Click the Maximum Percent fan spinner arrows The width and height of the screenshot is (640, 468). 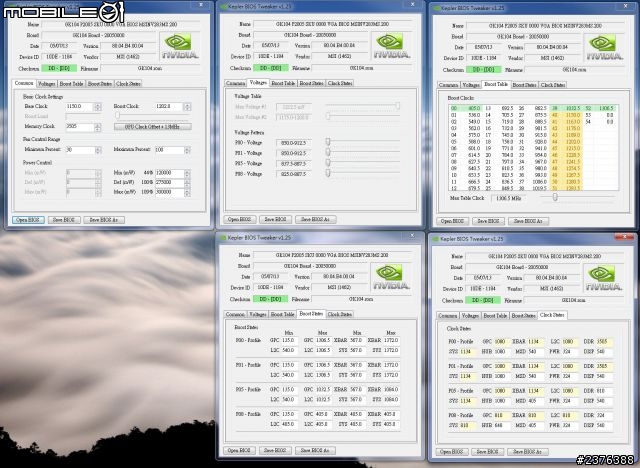pyautogui.click(x=187, y=150)
